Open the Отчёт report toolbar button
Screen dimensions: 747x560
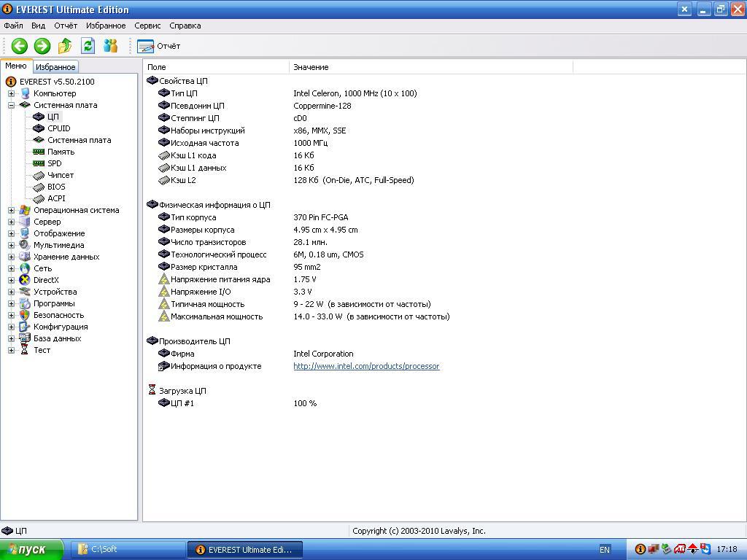coord(158,46)
